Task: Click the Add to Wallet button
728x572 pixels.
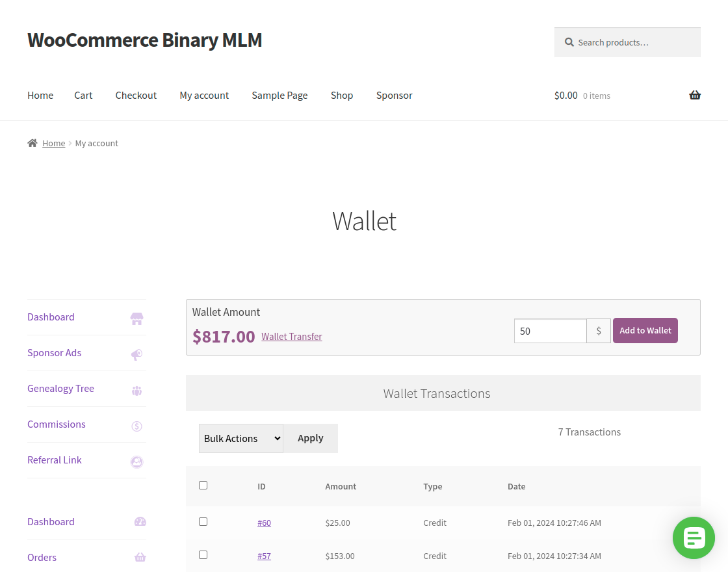Action: point(645,330)
